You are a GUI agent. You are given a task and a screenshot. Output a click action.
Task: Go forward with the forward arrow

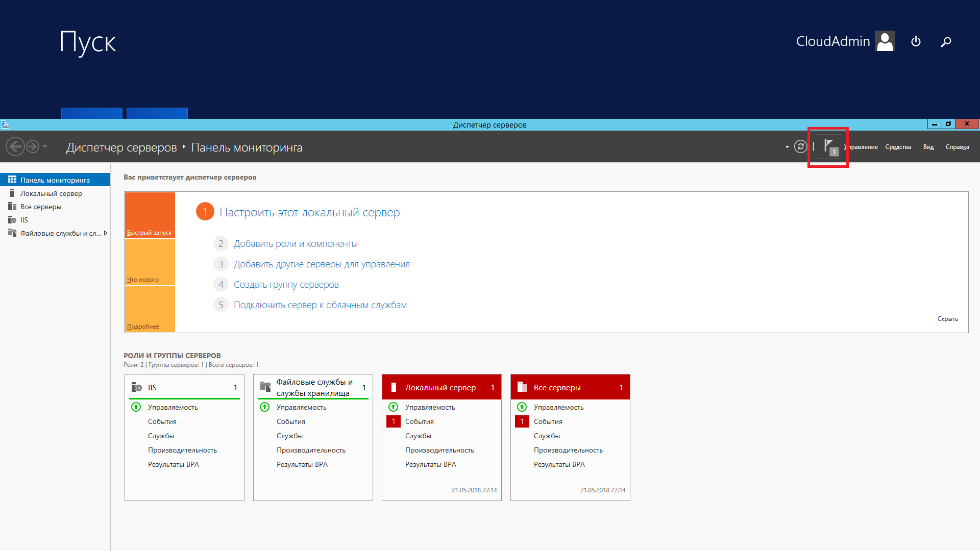33,147
